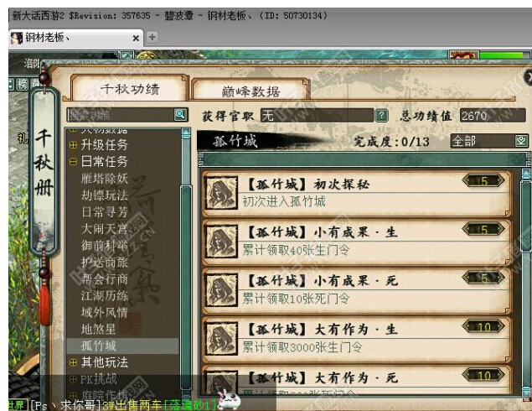532x411 pixels.
Task: Click the 初次探秘 achievement portrait icon
Action: click(221, 193)
